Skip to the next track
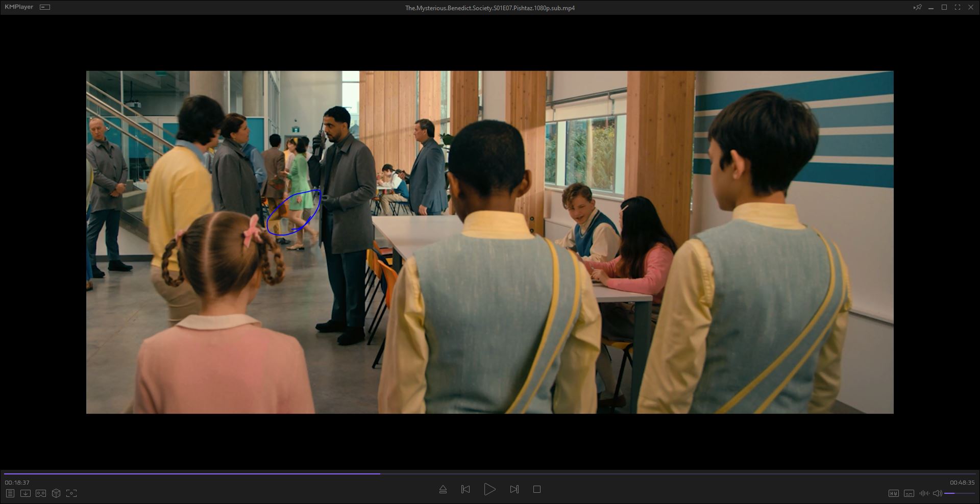The width and height of the screenshot is (980, 504). pyautogui.click(x=514, y=489)
